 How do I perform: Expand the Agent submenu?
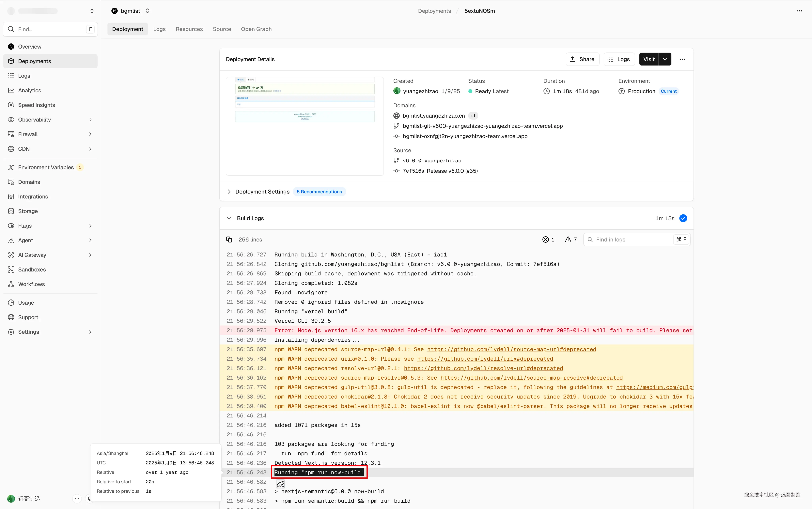point(90,240)
